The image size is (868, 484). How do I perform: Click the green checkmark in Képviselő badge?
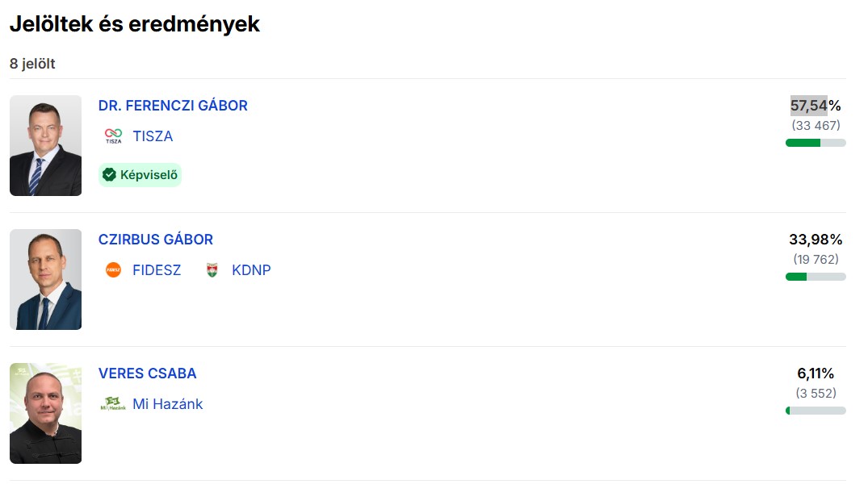109,174
